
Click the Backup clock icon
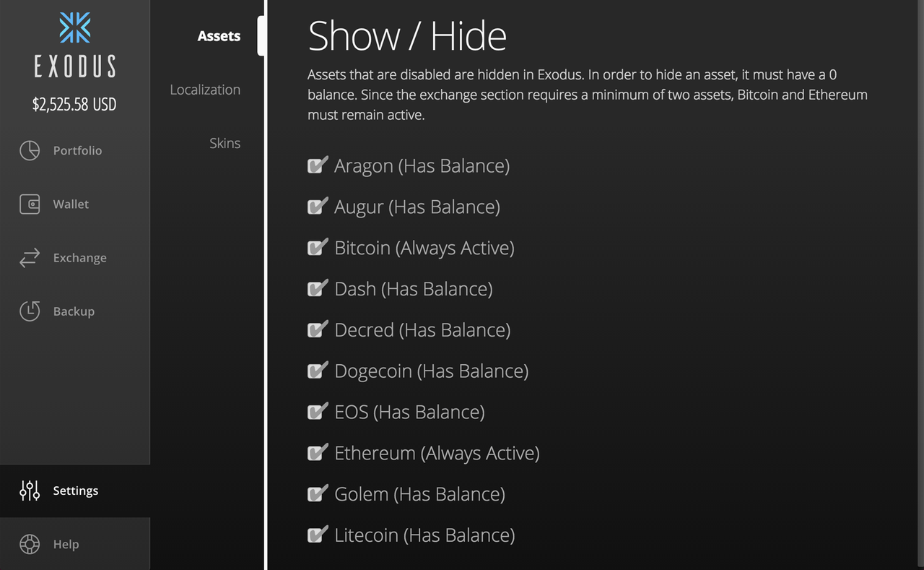coord(30,311)
